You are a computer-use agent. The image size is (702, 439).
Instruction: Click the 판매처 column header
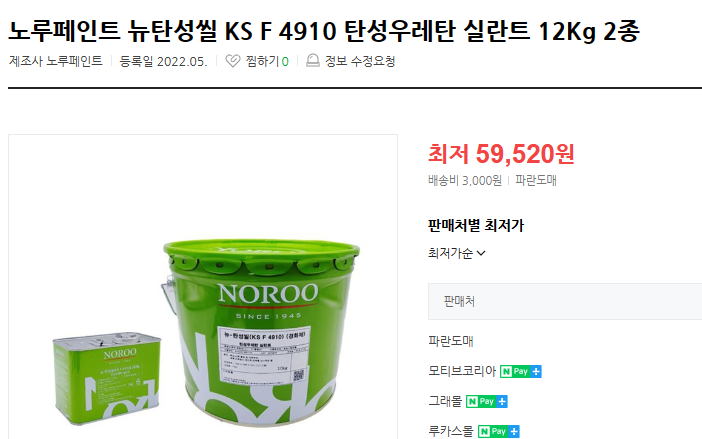[x=459, y=301]
